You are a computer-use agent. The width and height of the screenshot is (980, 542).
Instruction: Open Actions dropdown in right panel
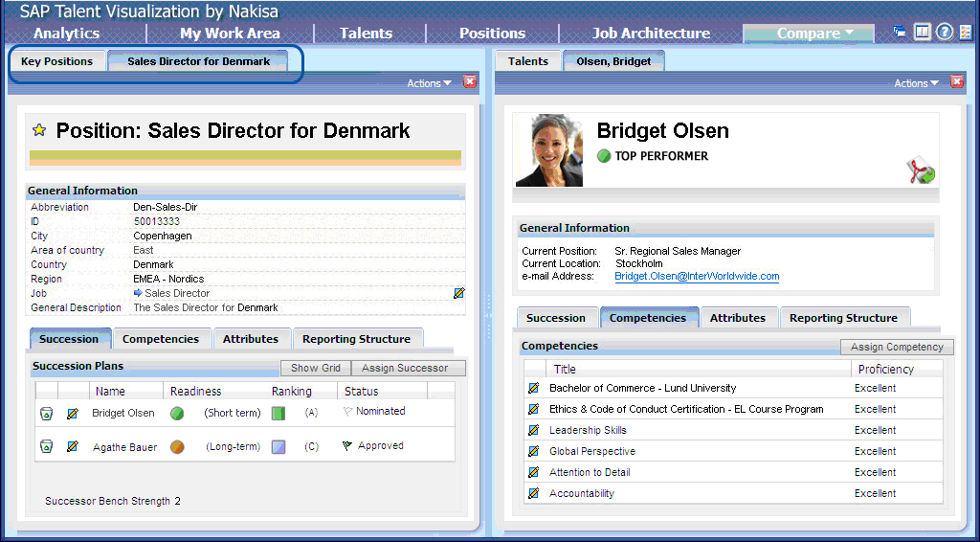pyautogui.click(x=916, y=83)
